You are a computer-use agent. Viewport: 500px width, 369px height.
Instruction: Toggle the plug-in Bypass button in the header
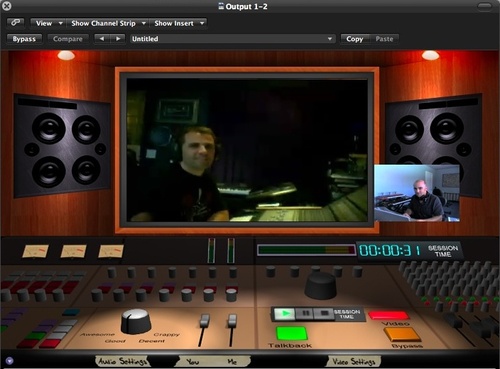tap(24, 39)
